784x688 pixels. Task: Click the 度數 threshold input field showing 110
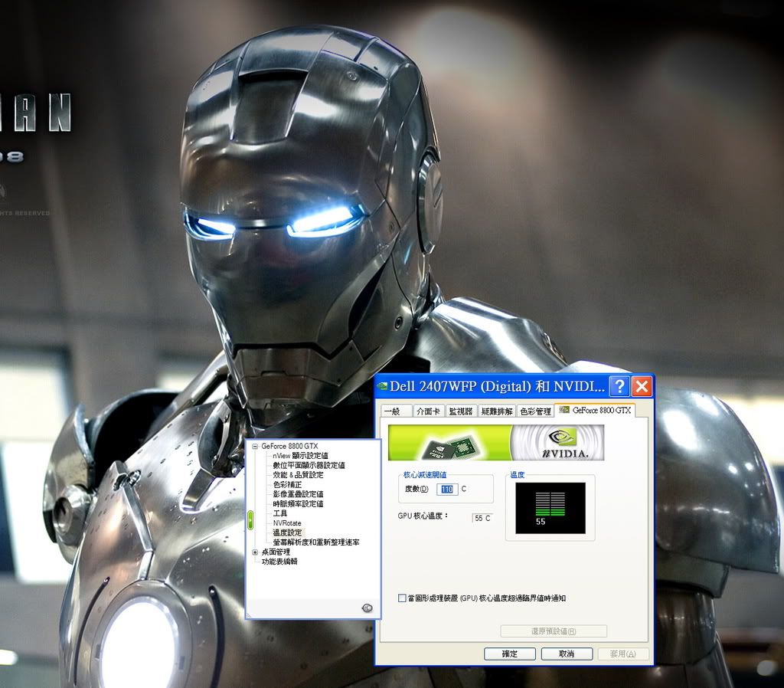pos(447,490)
